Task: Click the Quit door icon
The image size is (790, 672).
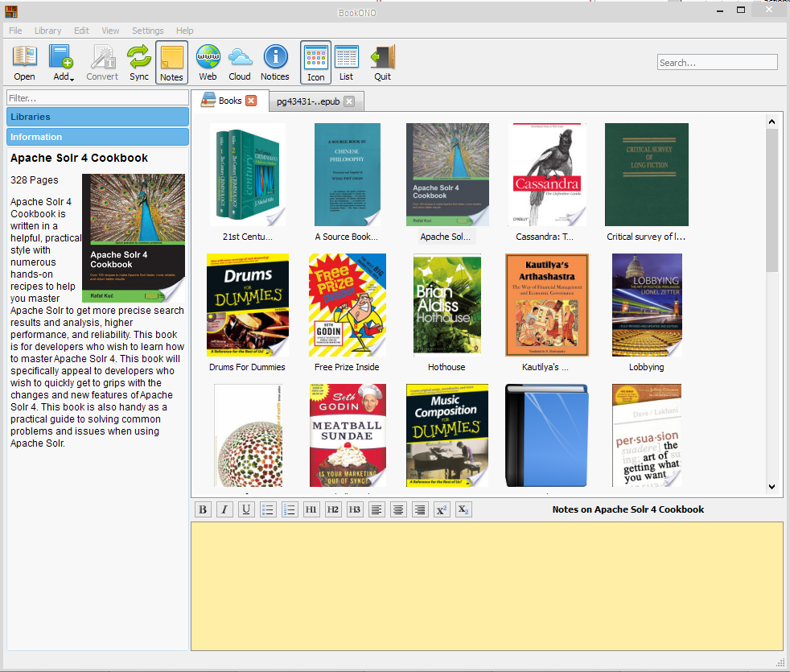Action: tap(382, 63)
